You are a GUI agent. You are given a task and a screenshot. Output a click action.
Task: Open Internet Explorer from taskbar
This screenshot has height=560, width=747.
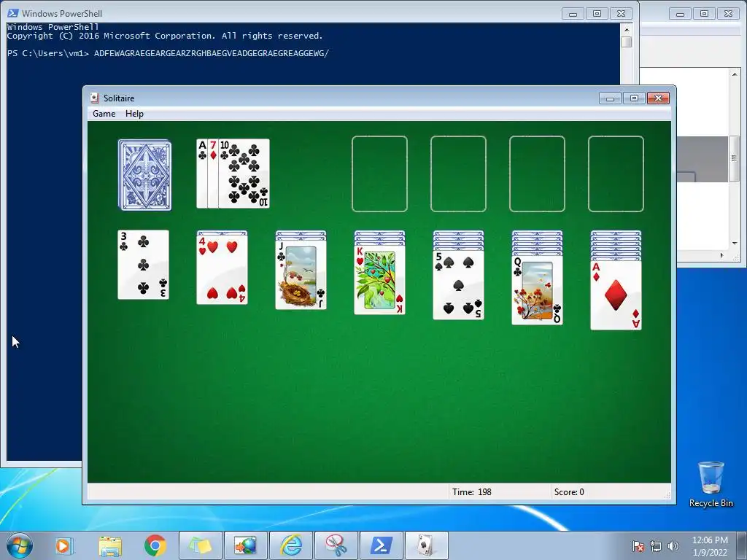point(291,545)
